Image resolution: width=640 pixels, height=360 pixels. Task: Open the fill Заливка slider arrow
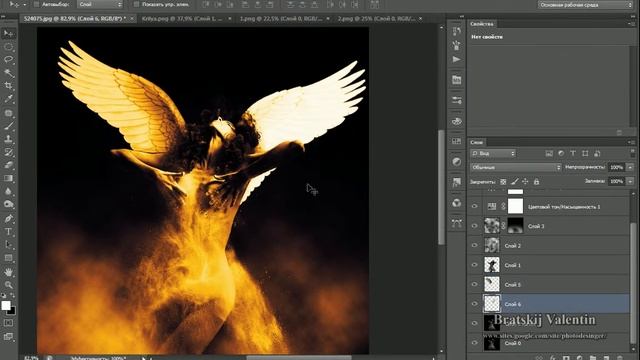(x=630, y=181)
